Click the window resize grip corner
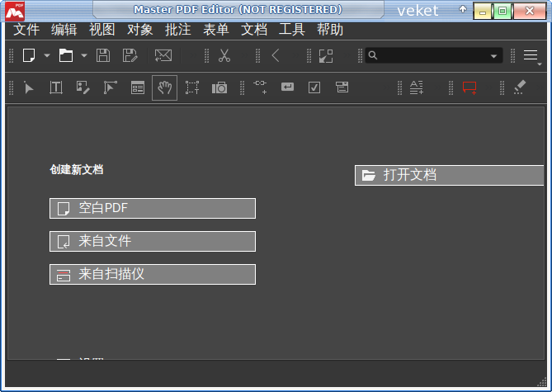The width and height of the screenshot is (552, 392). pyautogui.click(x=542, y=382)
